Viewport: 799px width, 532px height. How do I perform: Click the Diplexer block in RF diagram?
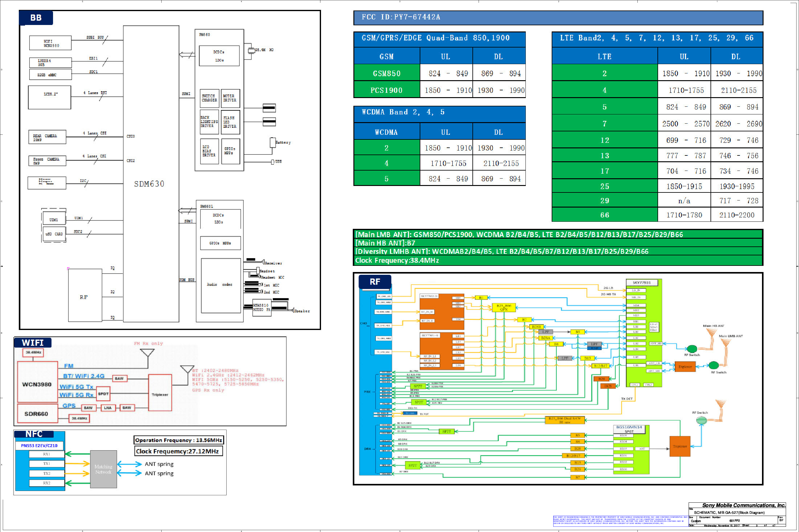685,366
